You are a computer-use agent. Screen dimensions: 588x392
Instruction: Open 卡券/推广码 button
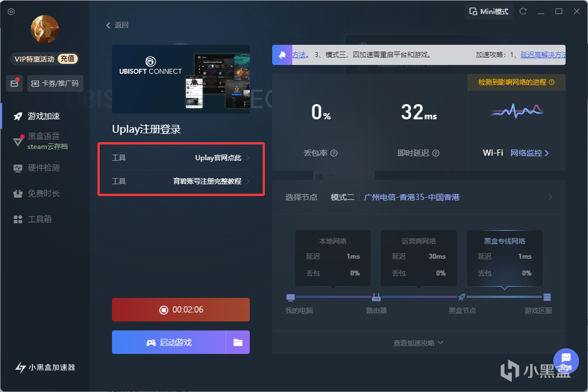coord(55,83)
